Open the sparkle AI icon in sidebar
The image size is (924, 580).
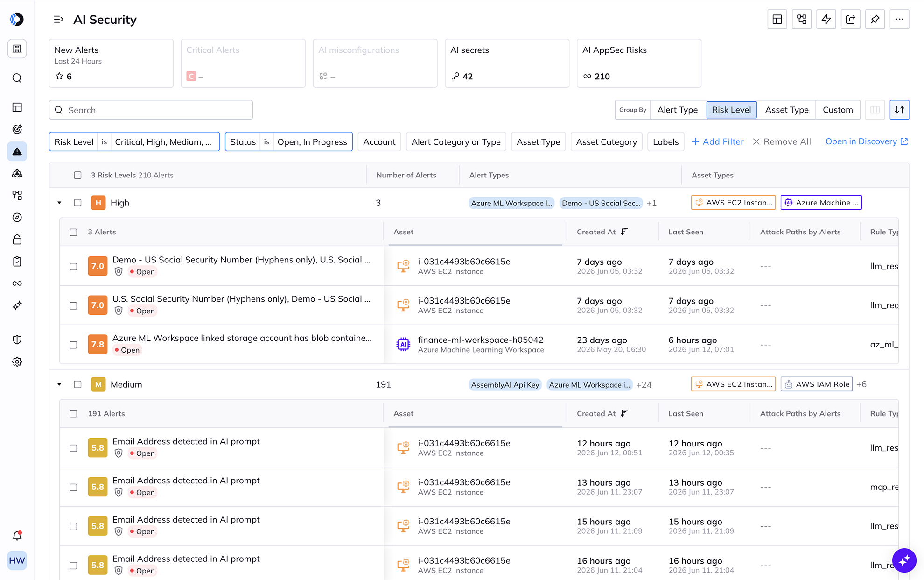pyautogui.click(x=17, y=305)
